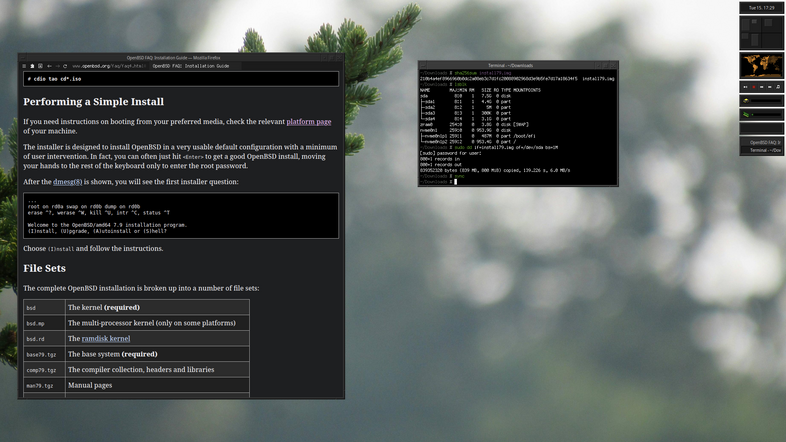This screenshot has height=442, width=786.
Task: Click the red record button in panel
Action: (x=753, y=87)
